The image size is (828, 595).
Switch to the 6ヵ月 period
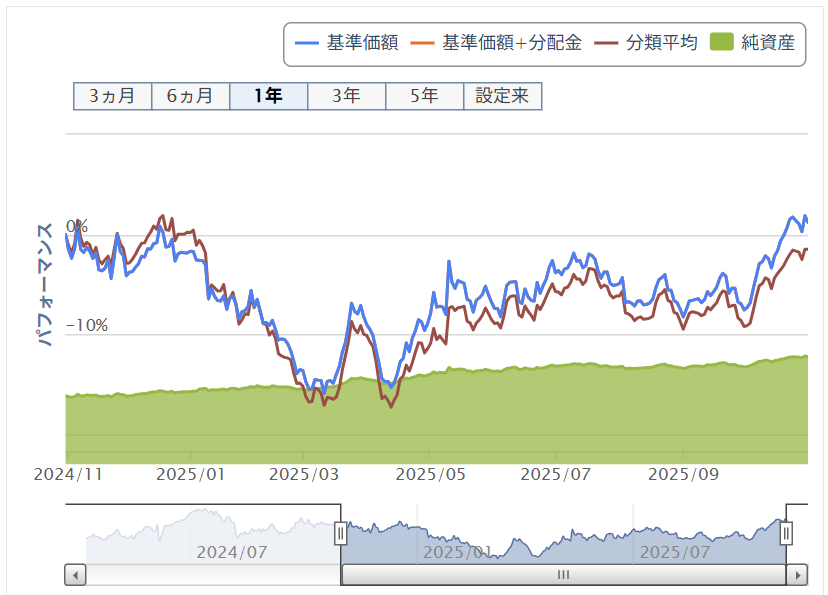190,96
